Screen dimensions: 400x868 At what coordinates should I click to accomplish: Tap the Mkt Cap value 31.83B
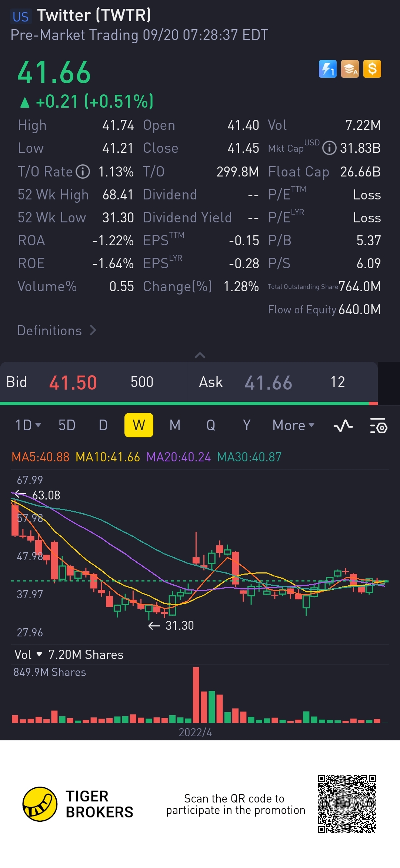coord(360,148)
